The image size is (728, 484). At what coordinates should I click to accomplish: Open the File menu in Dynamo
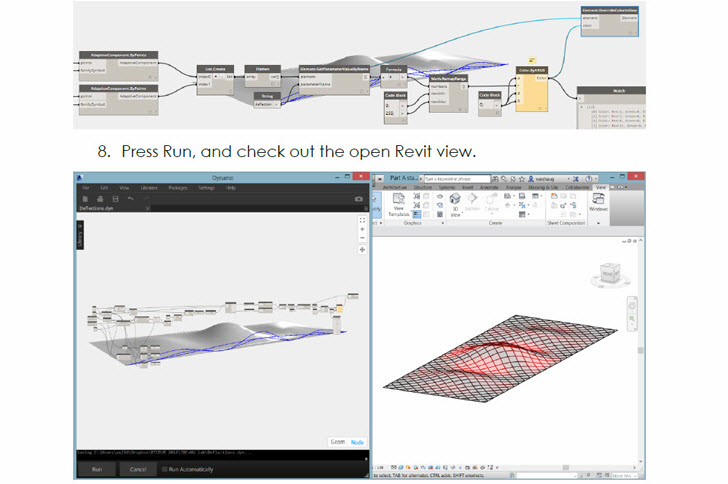[x=86, y=188]
